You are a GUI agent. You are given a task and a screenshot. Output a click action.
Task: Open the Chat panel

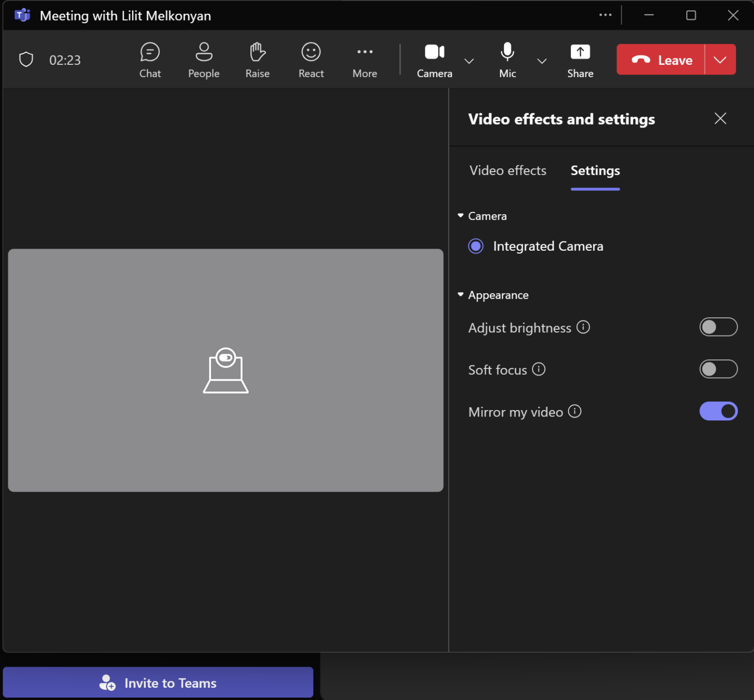150,59
